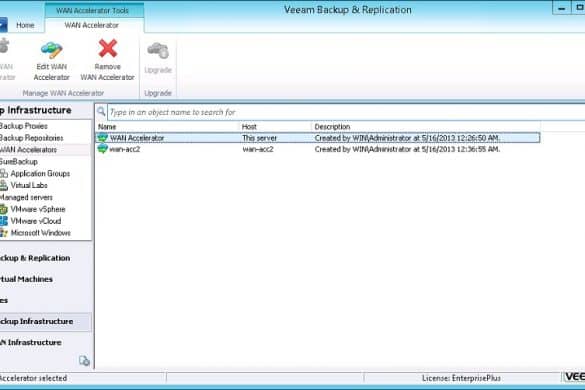The image size is (585, 390).
Task: Click the VMware vCloud icon
Action: (4, 221)
